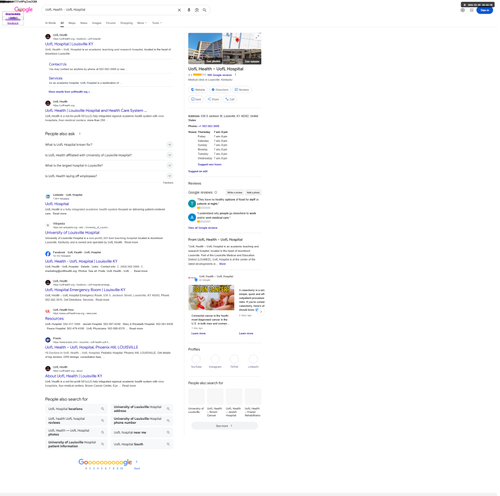Image resolution: width=500 pixels, height=496 pixels.
Task: Click search icon for UofL Hospital locations suggestion
Action: click(x=103, y=409)
